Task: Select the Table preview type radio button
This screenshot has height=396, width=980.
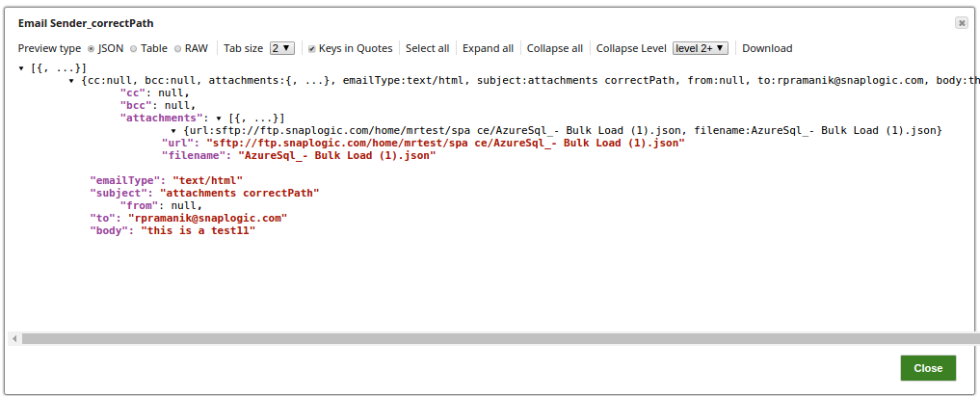Action: coord(134,48)
